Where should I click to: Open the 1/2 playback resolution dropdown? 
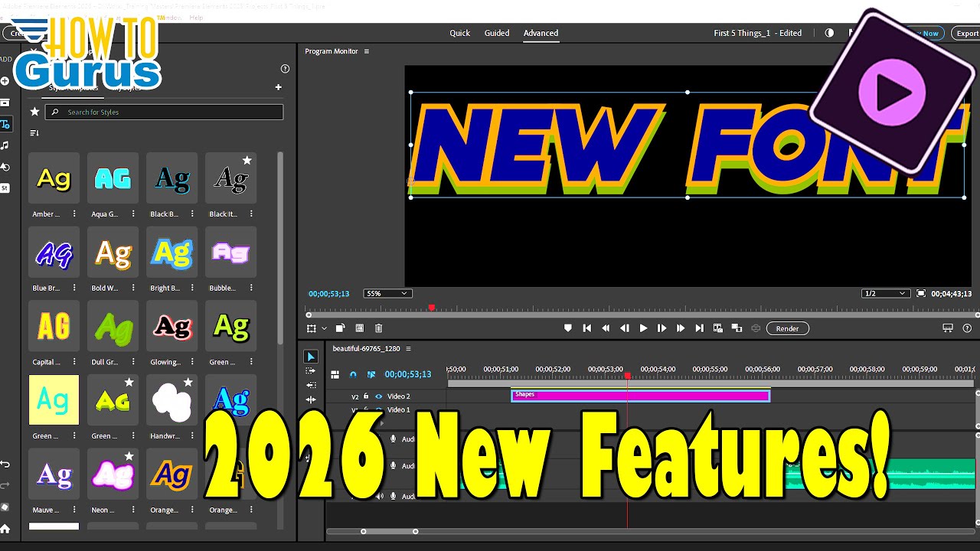point(886,294)
